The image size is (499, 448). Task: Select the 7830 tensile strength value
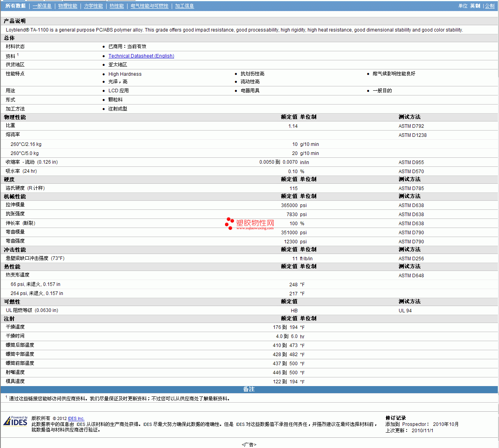pos(292,215)
